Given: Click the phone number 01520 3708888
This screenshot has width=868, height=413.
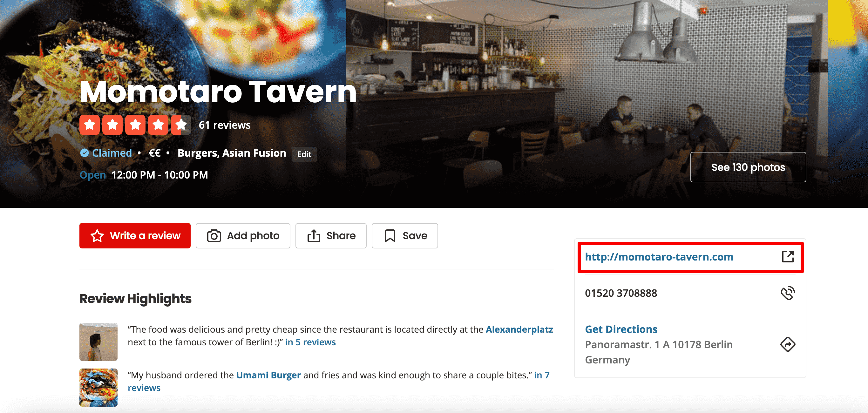Looking at the screenshot, I should [621, 293].
